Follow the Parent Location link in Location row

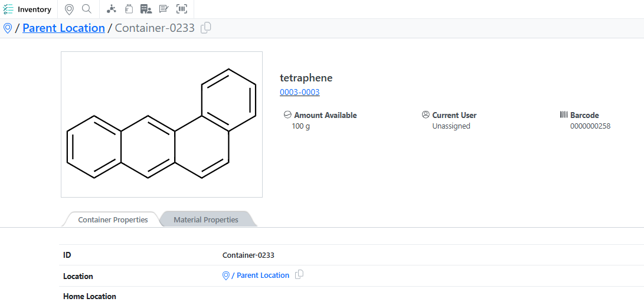[263, 276]
